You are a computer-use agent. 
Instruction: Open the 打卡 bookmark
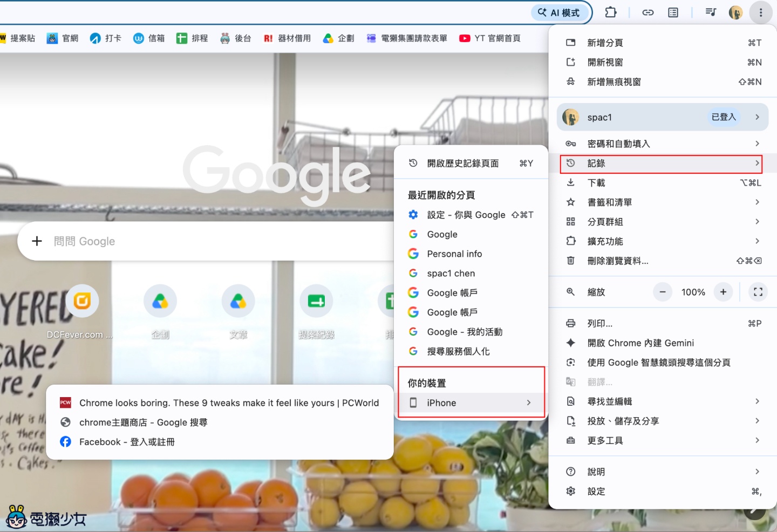click(106, 38)
